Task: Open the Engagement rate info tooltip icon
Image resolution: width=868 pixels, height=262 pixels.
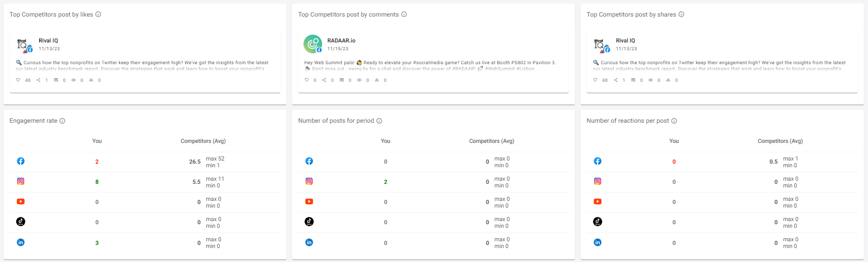Action: (63, 121)
